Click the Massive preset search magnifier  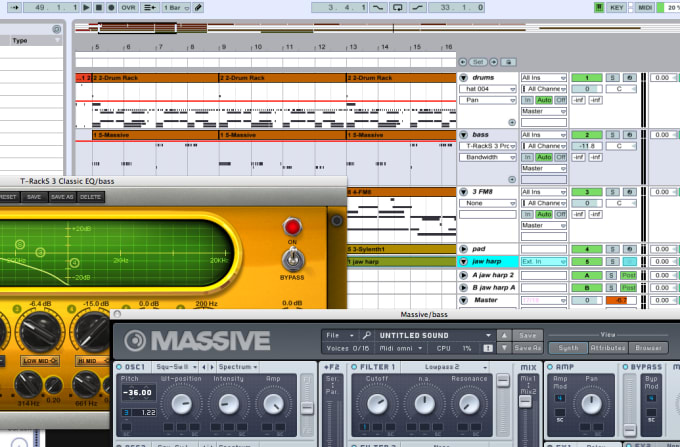[x=366, y=335]
